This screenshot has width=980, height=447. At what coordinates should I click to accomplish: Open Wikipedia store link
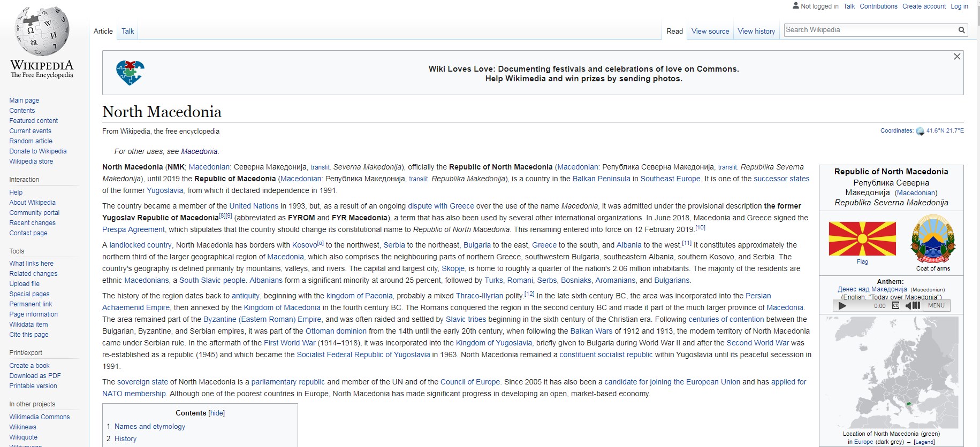pyautogui.click(x=31, y=161)
